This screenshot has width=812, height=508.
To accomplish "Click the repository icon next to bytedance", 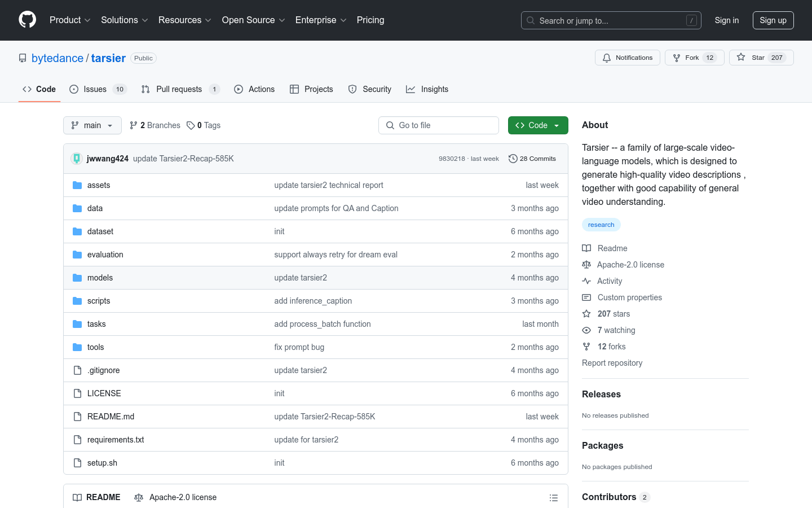I will [x=23, y=58].
